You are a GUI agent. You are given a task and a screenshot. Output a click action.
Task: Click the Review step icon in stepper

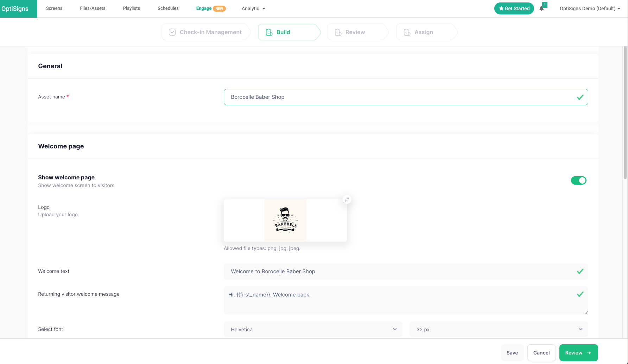(x=338, y=32)
